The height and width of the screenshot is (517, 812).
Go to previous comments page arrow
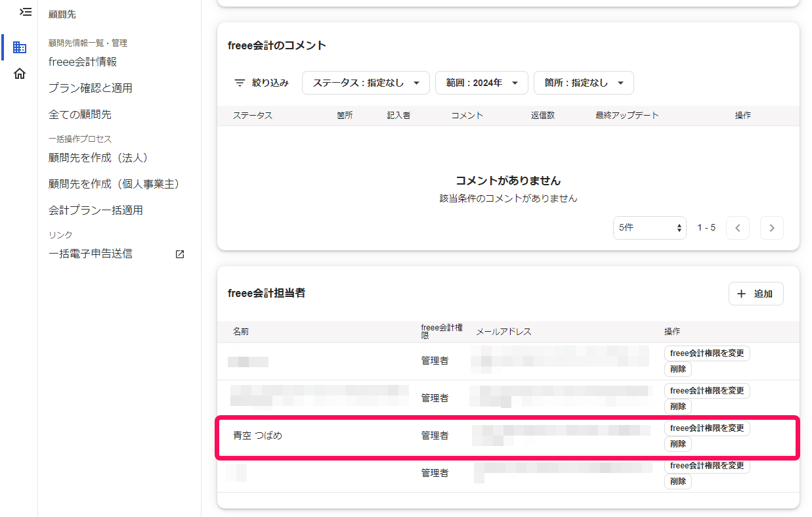[x=738, y=228]
